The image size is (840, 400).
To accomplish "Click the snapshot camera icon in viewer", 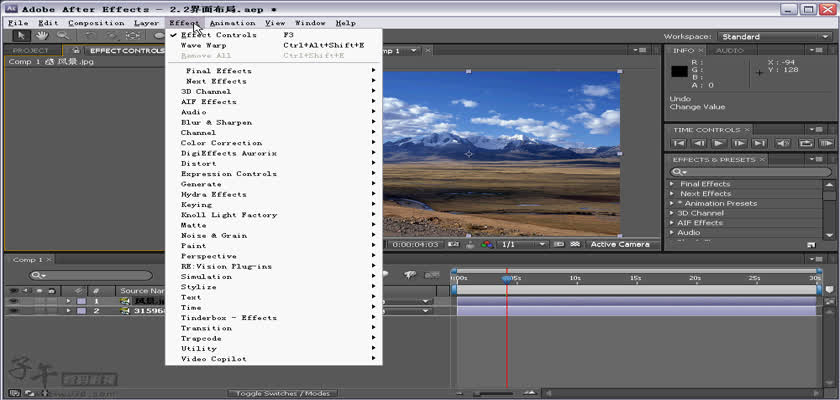I will tap(454, 244).
